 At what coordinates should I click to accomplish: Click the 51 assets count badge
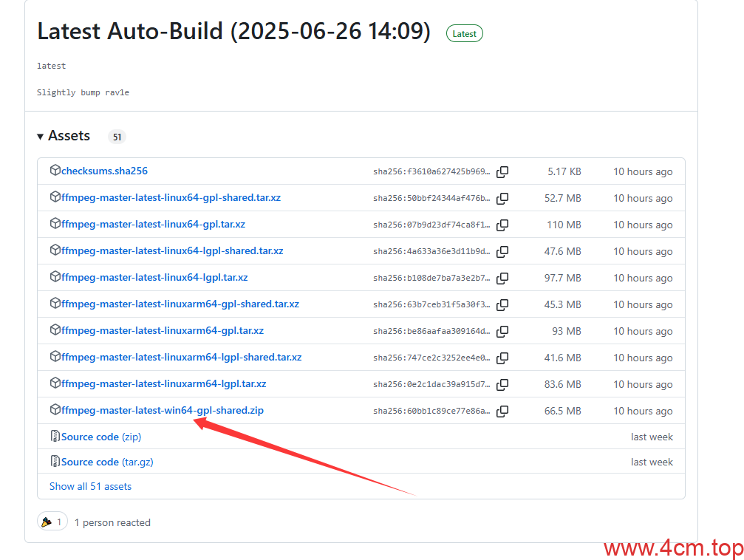point(117,137)
